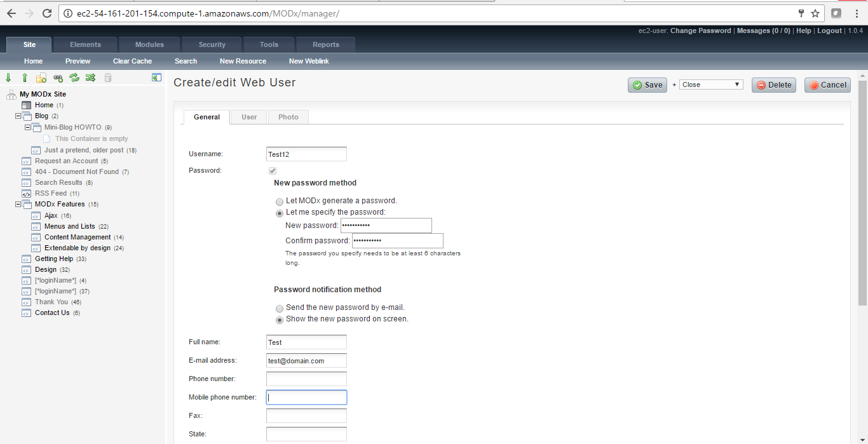Click the Phone number input field
The width and height of the screenshot is (868, 444).
pyautogui.click(x=306, y=379)
